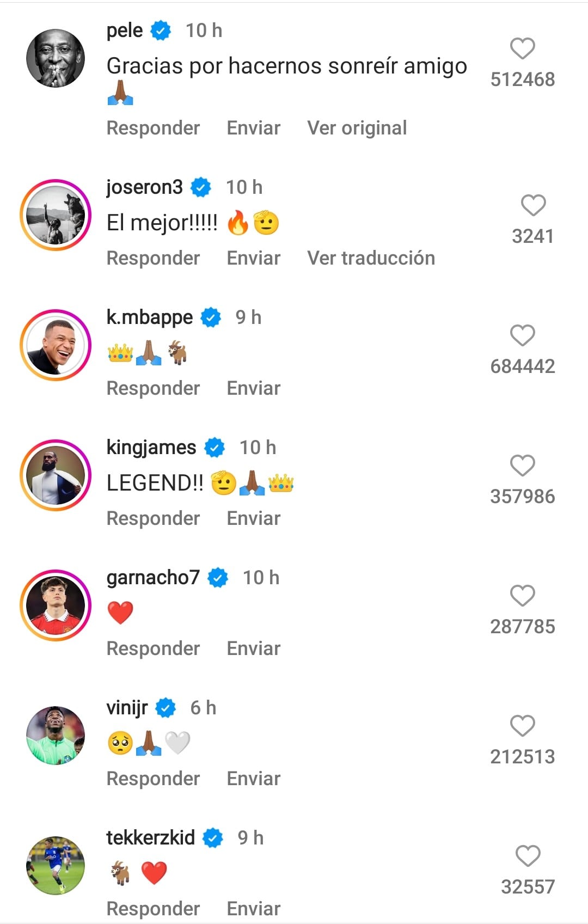Tap the heart on k.mbappe's comment
This screenshot has height=924, width=588.
coord(522,335)
